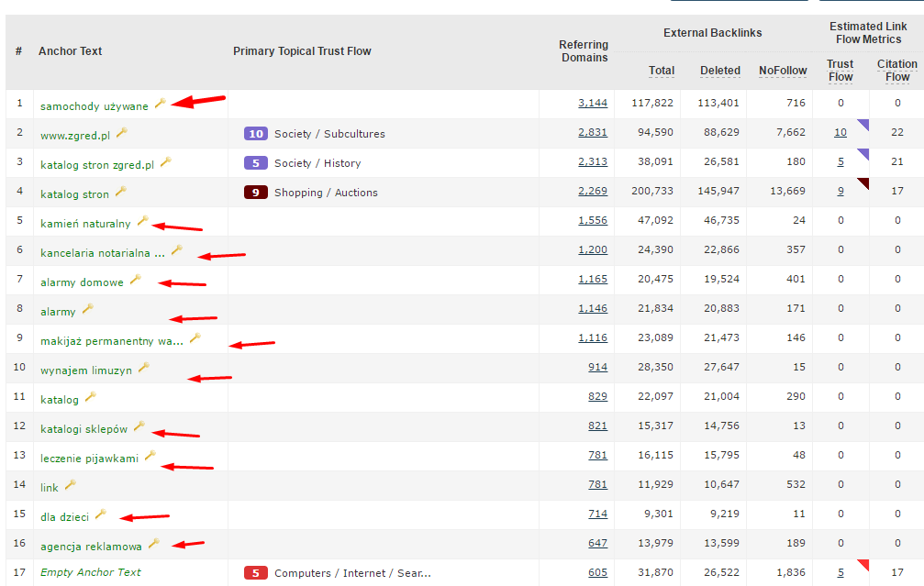
Task: Open the 'katalogi sklepów' anchor text link
Action: (83, 429)
